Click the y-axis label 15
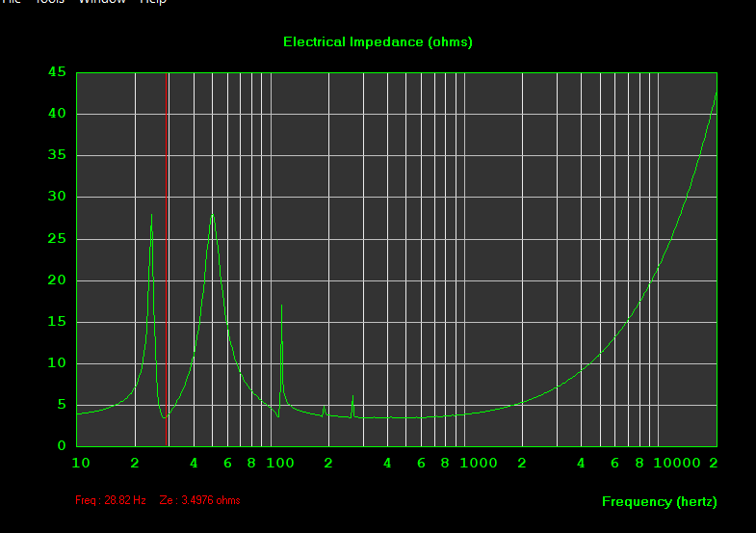This screenshot has height=533, width=756. point(57,321)
